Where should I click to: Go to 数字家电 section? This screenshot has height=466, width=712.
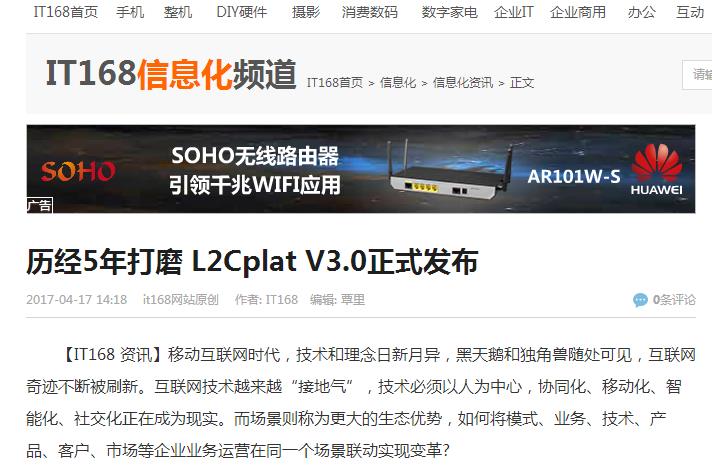pyautogui.click(x=450, y=12)
